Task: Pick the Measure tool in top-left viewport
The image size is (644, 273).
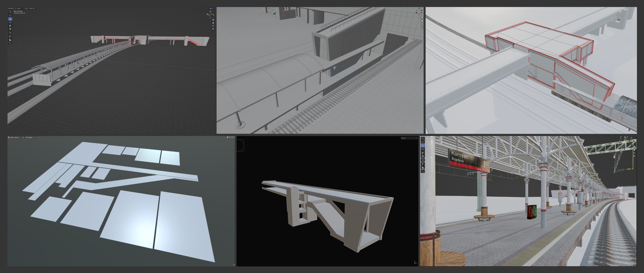Action: pyautogui.click(x=10, y=40)
